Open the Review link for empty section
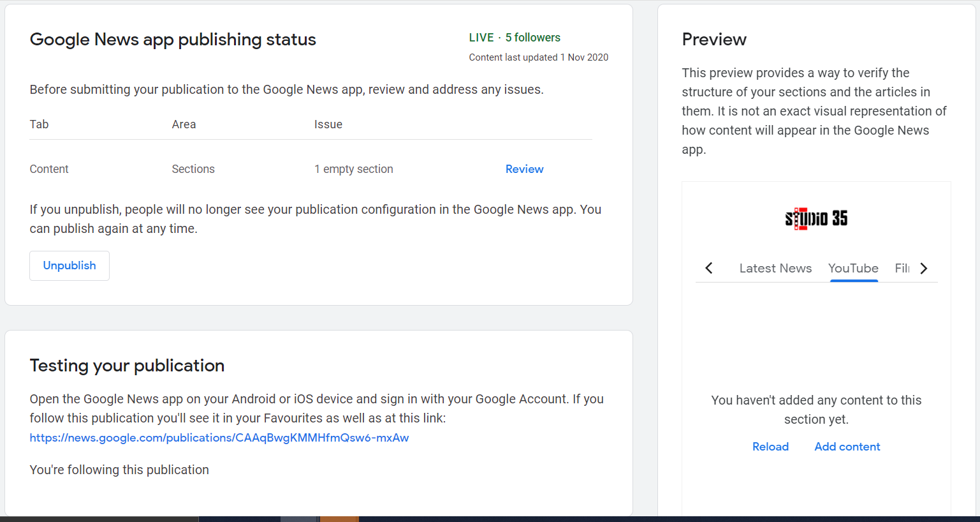Screen dimensions: 980x522 point(524,169)
